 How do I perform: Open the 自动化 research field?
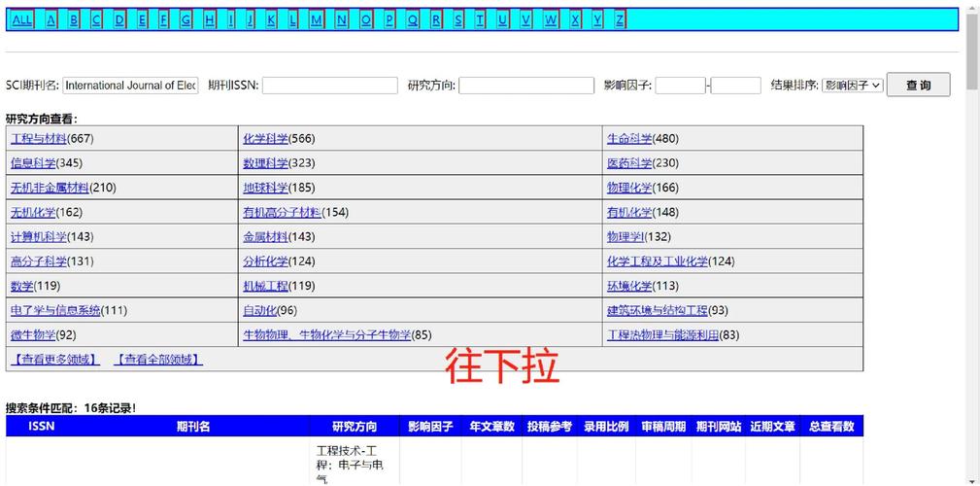[x=260, y=310]
